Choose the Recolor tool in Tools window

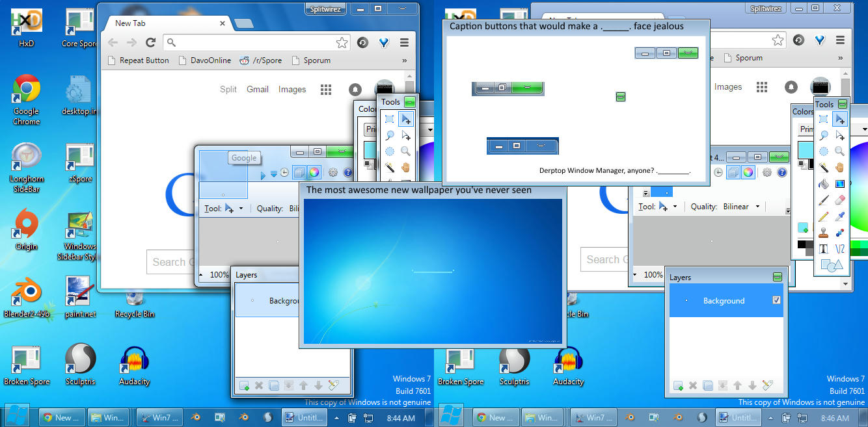[840, 233]
